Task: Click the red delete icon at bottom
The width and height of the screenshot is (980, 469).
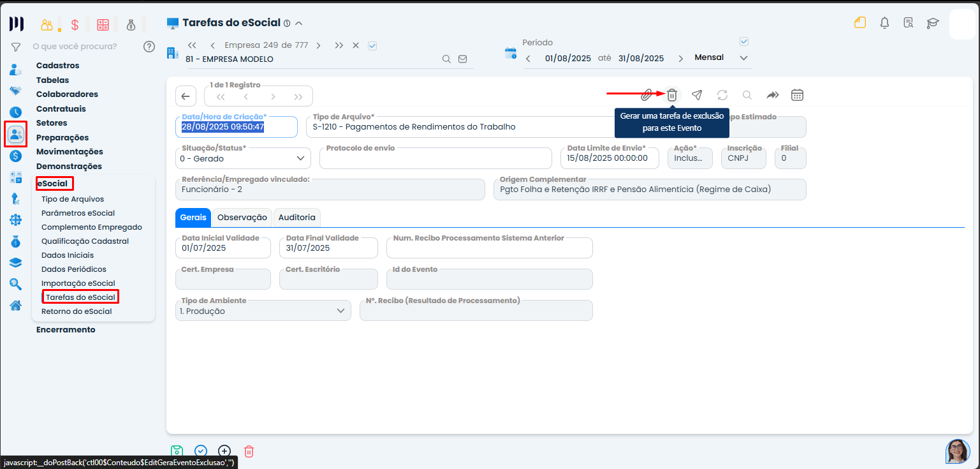Action: click(249, 451)
